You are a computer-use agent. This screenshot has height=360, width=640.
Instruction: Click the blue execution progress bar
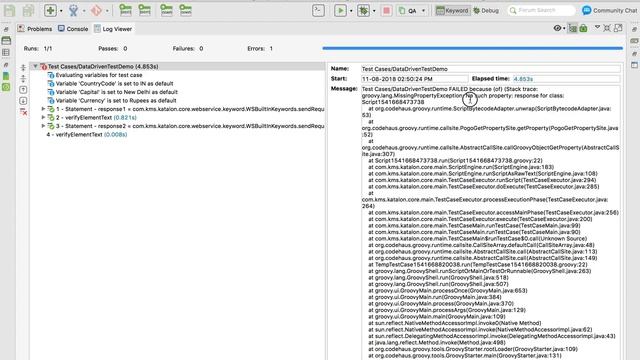click(x=473, y=48)
